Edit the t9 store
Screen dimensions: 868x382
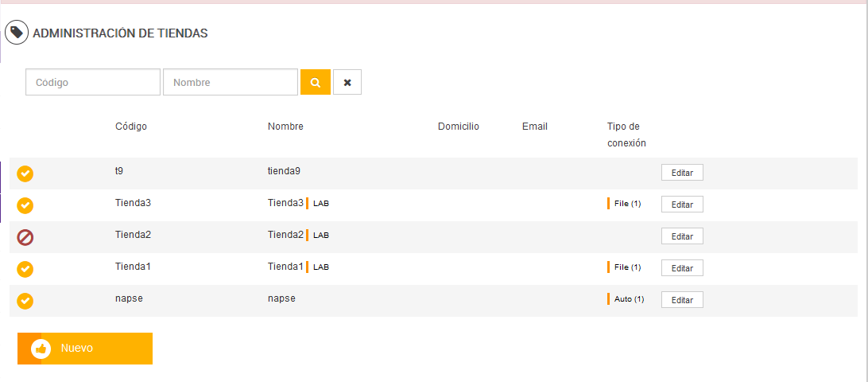pos(682,173)
